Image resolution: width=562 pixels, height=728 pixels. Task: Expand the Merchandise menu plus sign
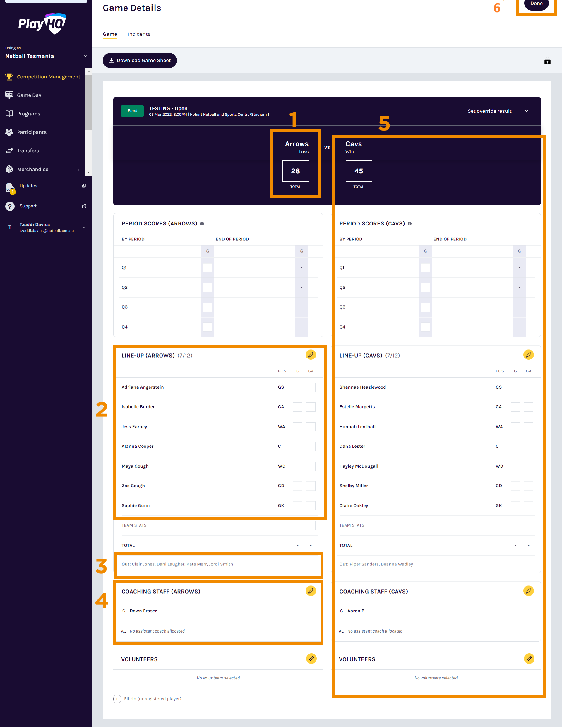[x=78, y=170]
